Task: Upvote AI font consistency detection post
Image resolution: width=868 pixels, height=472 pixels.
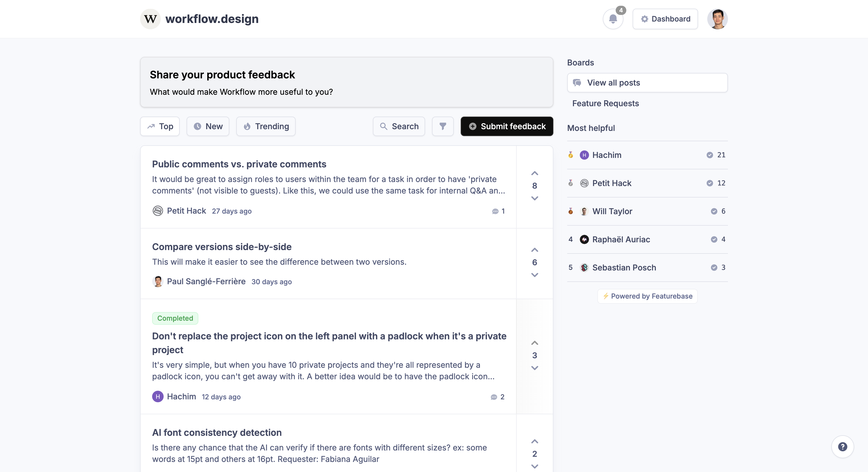Action: pyautogui.click(x=535, y=441)
